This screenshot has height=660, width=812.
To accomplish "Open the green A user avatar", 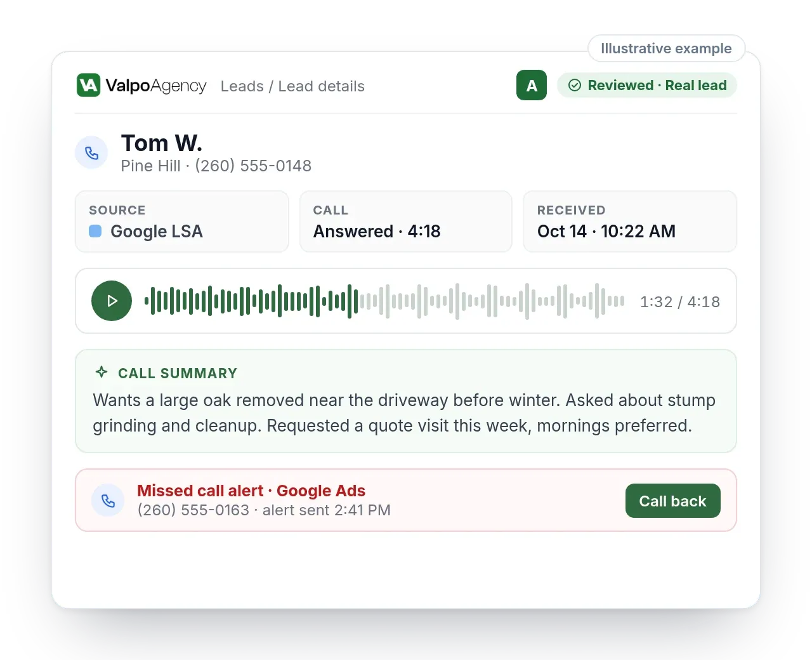I will pyautogui.click(x=532, y=85).
